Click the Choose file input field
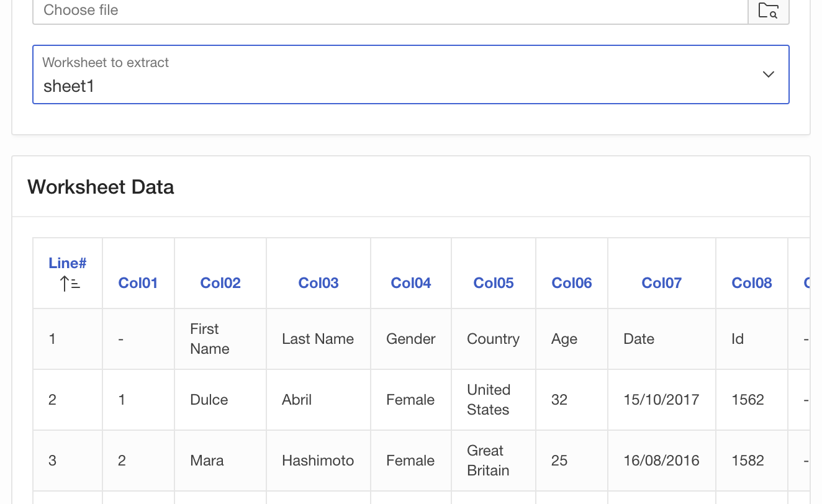 [x=390, y=11]
